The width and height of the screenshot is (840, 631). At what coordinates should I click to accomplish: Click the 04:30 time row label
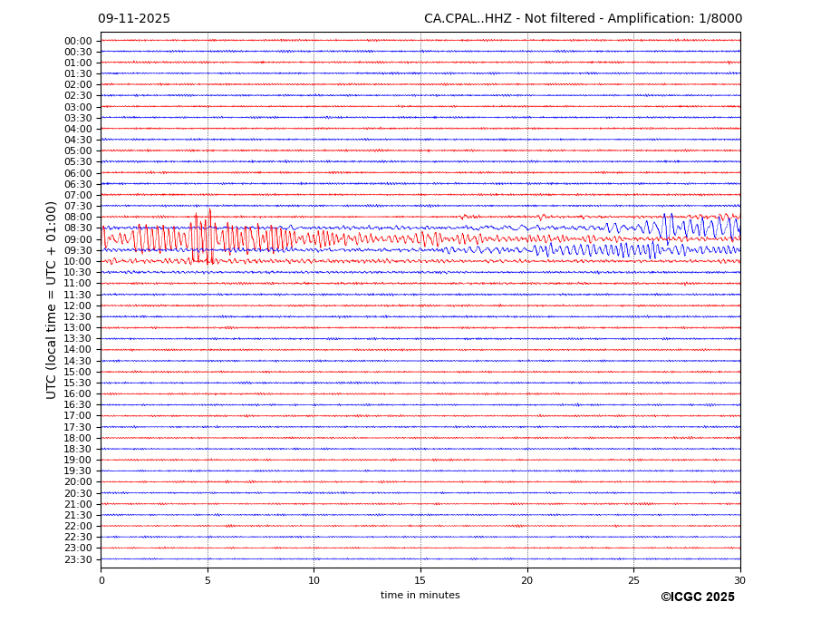tap(78, 140)
